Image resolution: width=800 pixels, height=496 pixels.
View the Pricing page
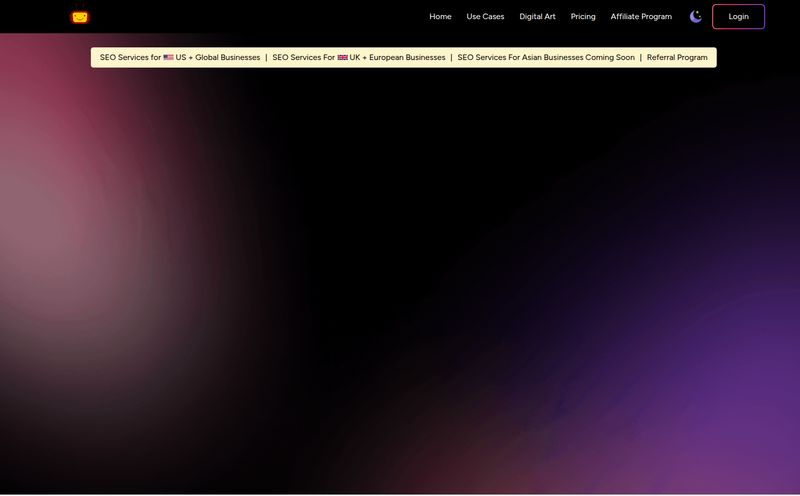coord(583,17)
